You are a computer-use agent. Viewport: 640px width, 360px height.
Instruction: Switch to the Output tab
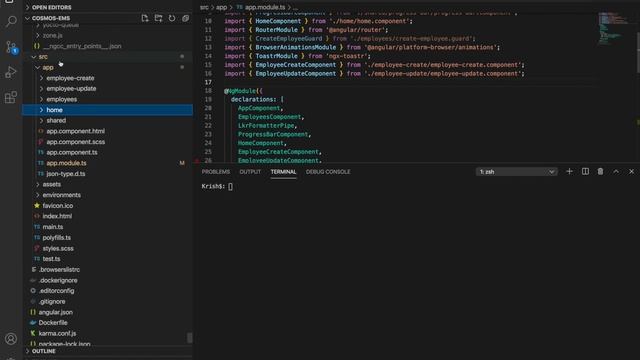point(250,172)
